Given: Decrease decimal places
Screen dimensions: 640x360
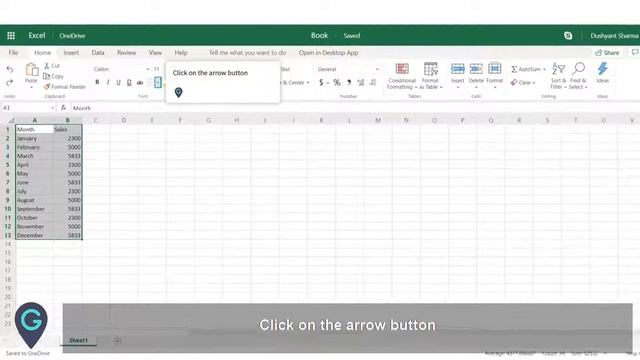Looking at the screenshot, I should tap(373, 82).
